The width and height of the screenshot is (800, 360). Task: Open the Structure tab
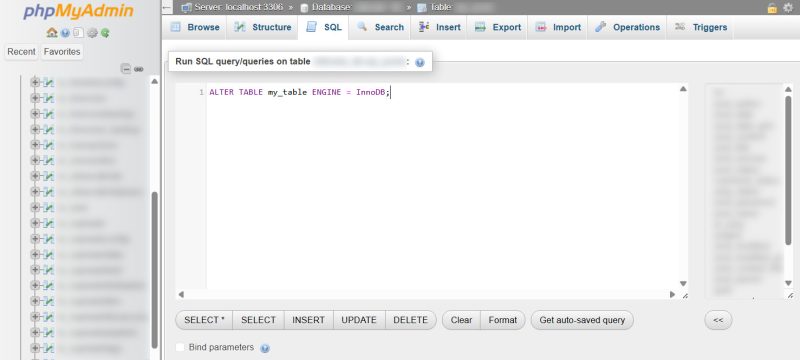point(263,28)
